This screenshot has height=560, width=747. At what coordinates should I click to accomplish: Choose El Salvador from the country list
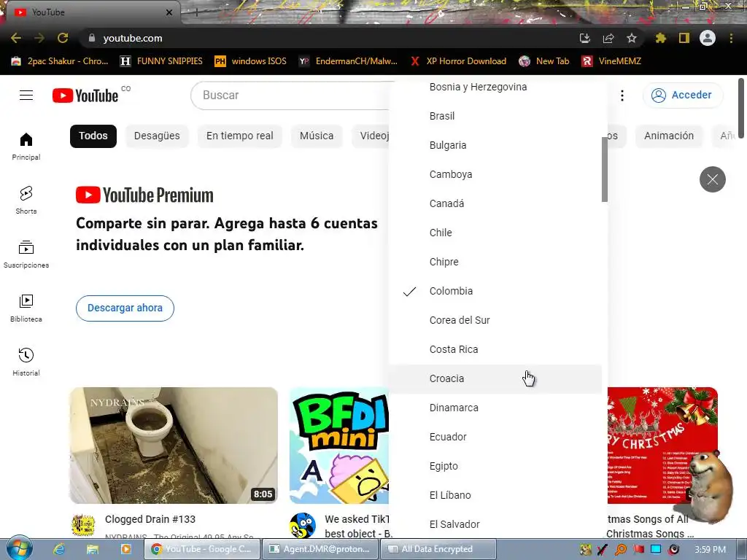pyautogui.click(x=495, y=524)
